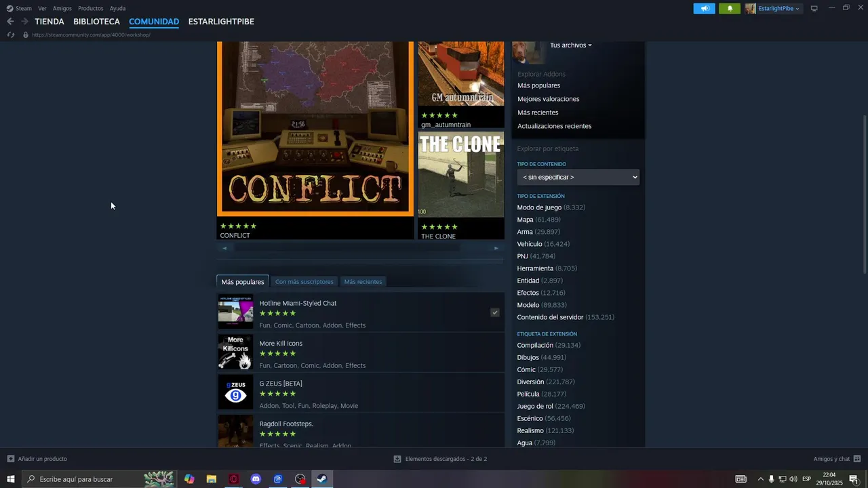Open the Windows notification center icon
The height and width of the screenshot is (488, 868).
[x=854, y=479]
